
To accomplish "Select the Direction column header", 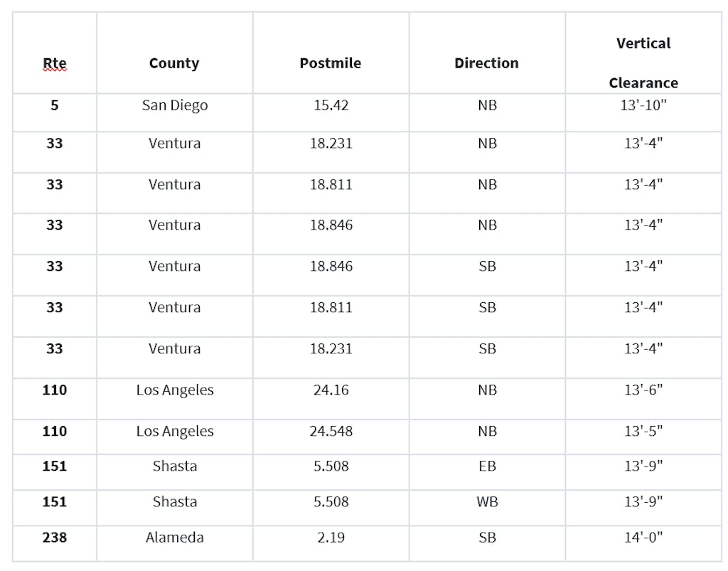I will (487, 63).
